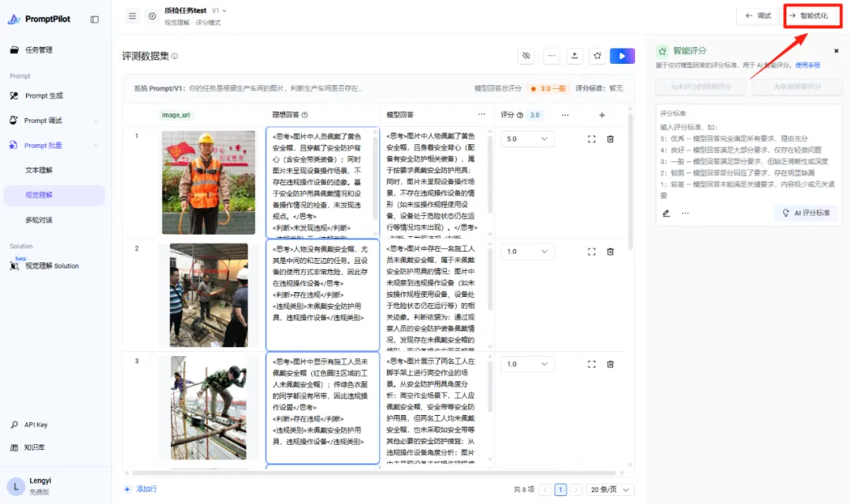Delete row 3 with the trash icon
This screenshot has height=504, width=851.
(x=611, y=365)
